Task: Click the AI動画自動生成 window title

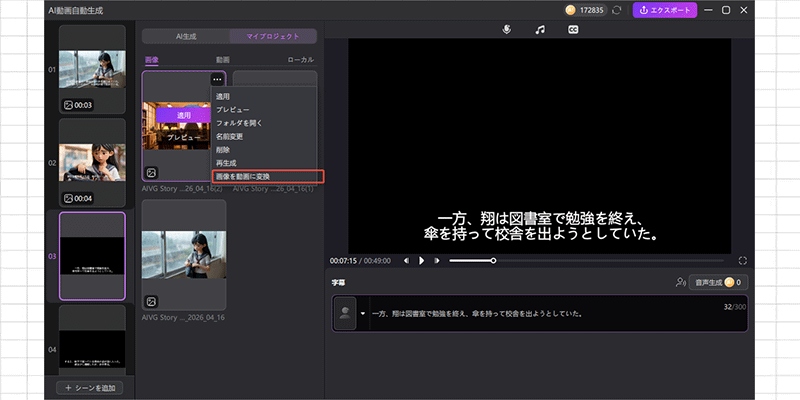Action: tap(76, 10)
